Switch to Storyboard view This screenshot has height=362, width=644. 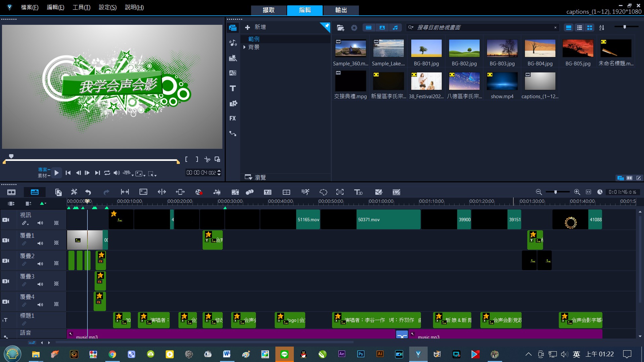pyautogui.click(x=11, y=192)
